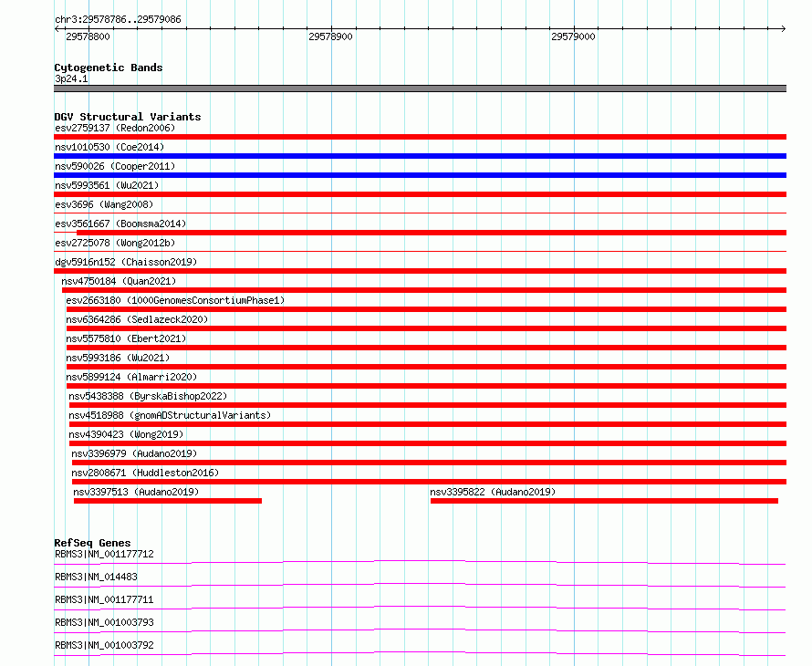Click the nsv5993186 (Wu2021) label

click(118, 358)
